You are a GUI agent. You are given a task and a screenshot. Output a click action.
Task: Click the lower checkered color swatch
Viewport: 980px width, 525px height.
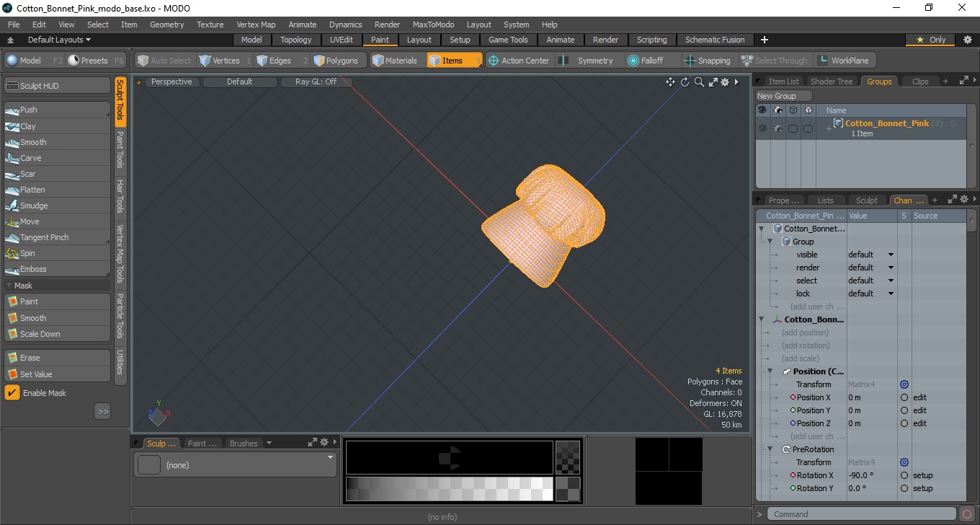click(x=568, y=488)
